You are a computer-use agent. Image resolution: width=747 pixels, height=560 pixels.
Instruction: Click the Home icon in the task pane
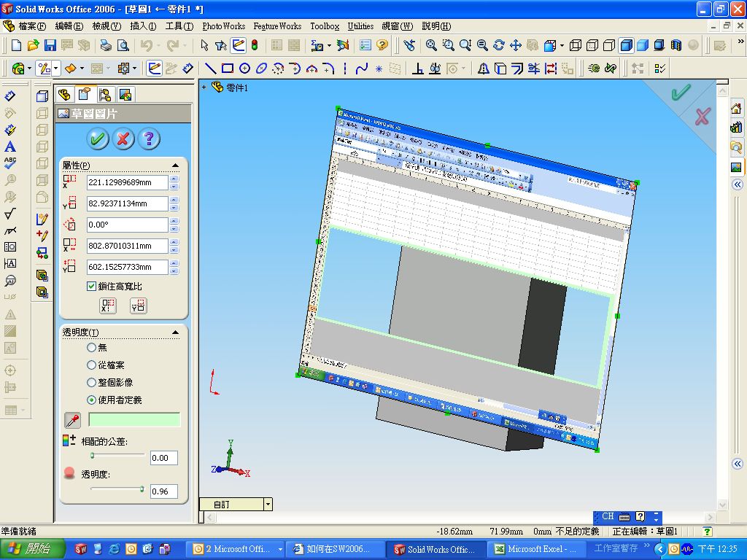736,109
